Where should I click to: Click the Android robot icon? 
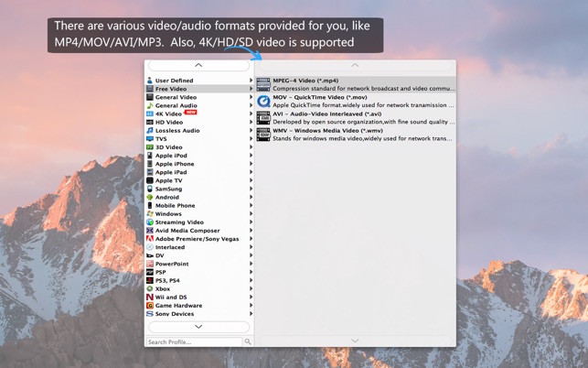click(150, 197)
